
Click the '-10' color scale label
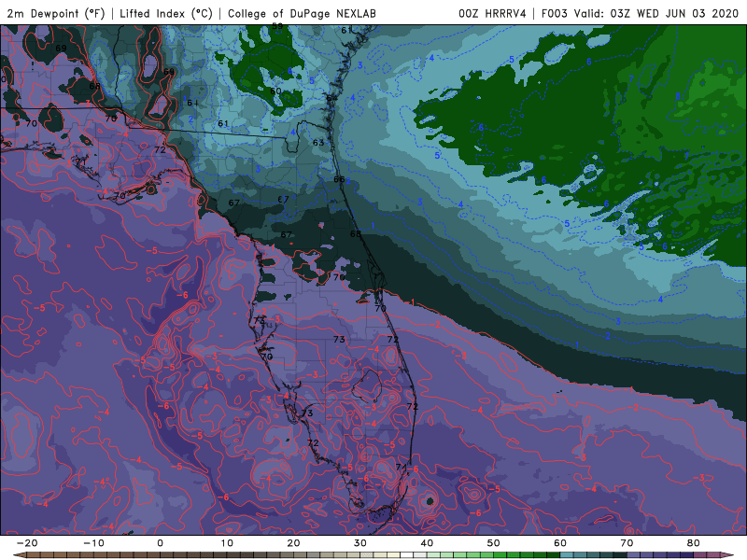(x=93, y=543)
